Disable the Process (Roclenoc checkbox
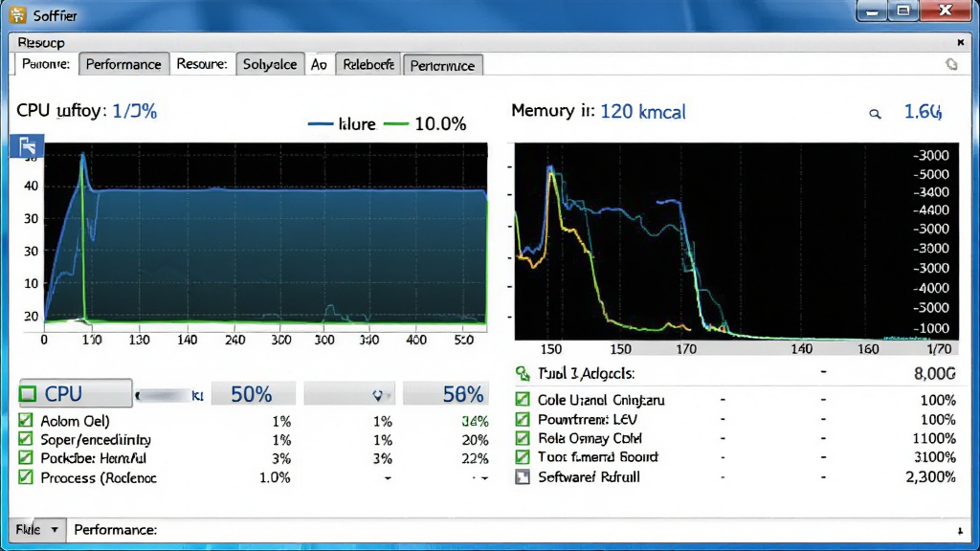 pyautogui.click(x=26, y=477)
